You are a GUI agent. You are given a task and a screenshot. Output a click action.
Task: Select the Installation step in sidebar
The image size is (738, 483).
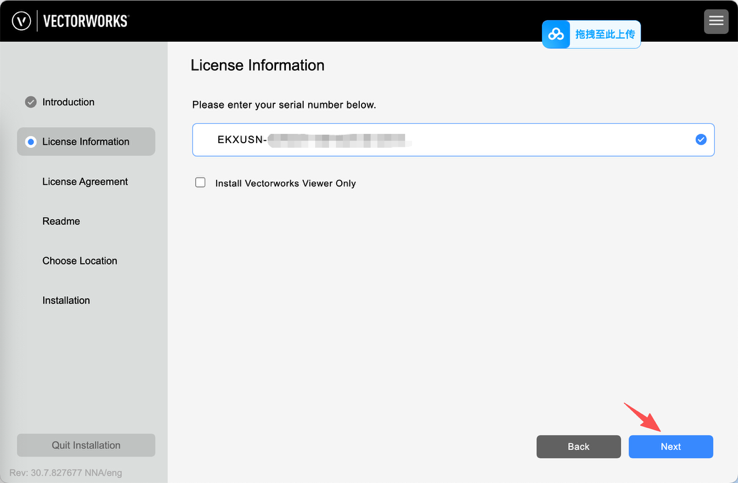(66, 300)
